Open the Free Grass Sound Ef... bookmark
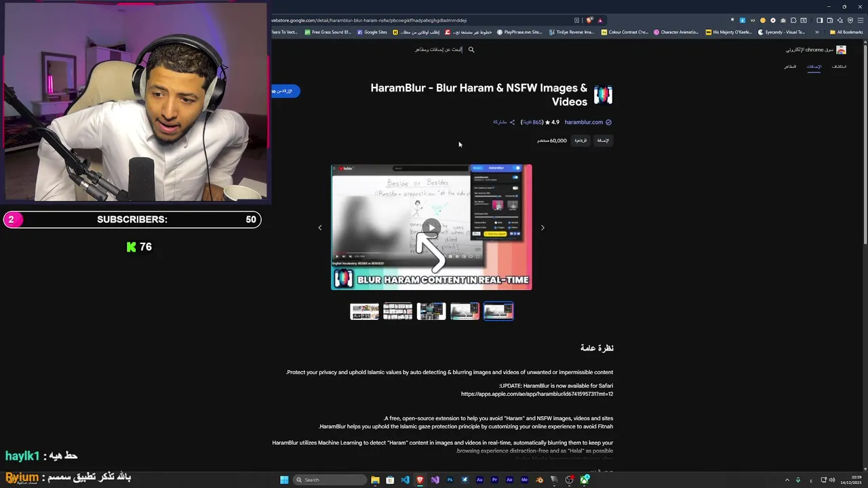Viewport: 868px width, 488px height. [328, 32]
